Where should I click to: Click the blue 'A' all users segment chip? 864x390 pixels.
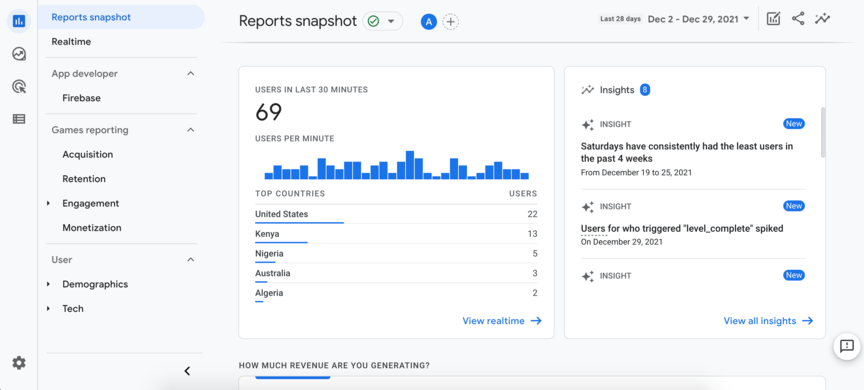[x=429, y=22]
